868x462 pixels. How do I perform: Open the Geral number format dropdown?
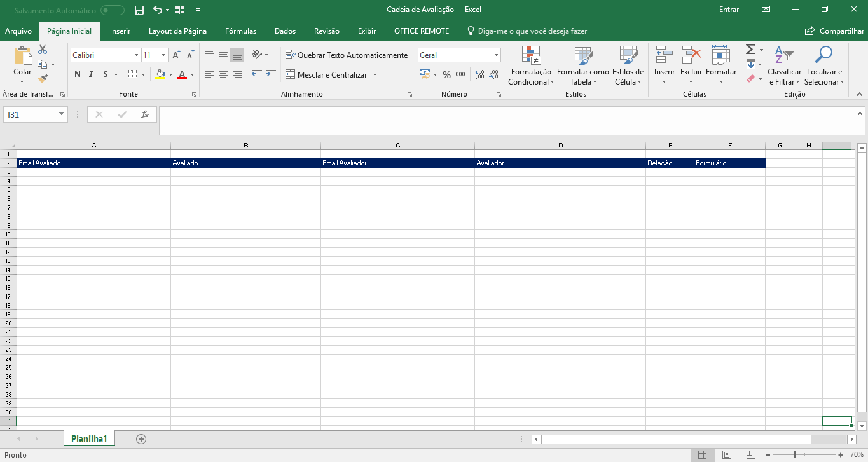tap(496, 55)
